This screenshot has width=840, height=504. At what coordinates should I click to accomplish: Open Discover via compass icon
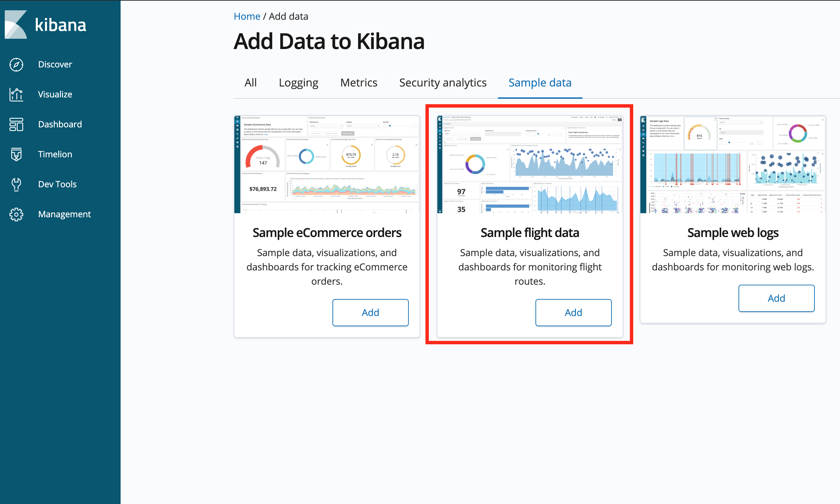point(16,64)
